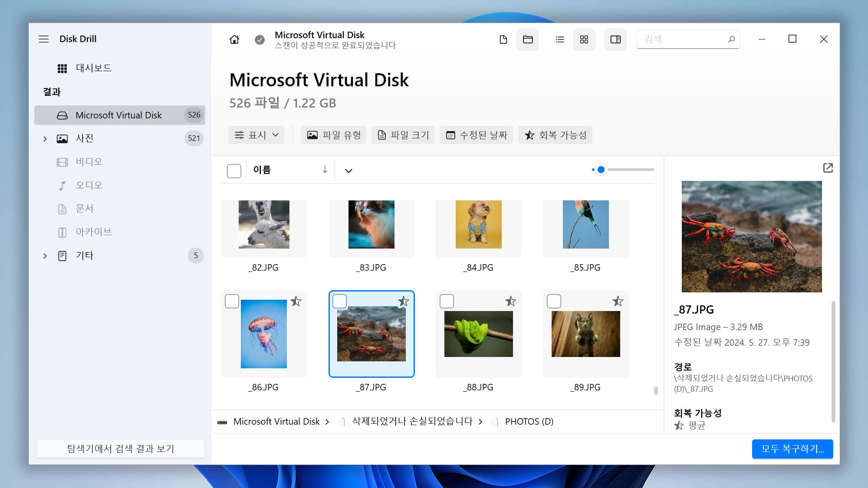Screen dimensions: 868x488
Task: Star the _88.JPG file as favorite
Action: [510, 301]
